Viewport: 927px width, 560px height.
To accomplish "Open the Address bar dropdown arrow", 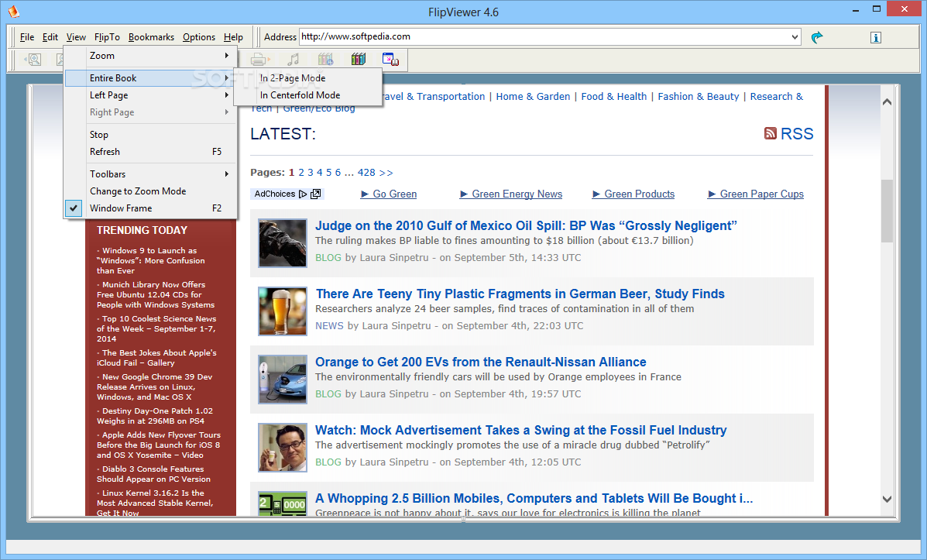I will pyautogui.click(x=795, y=36).
